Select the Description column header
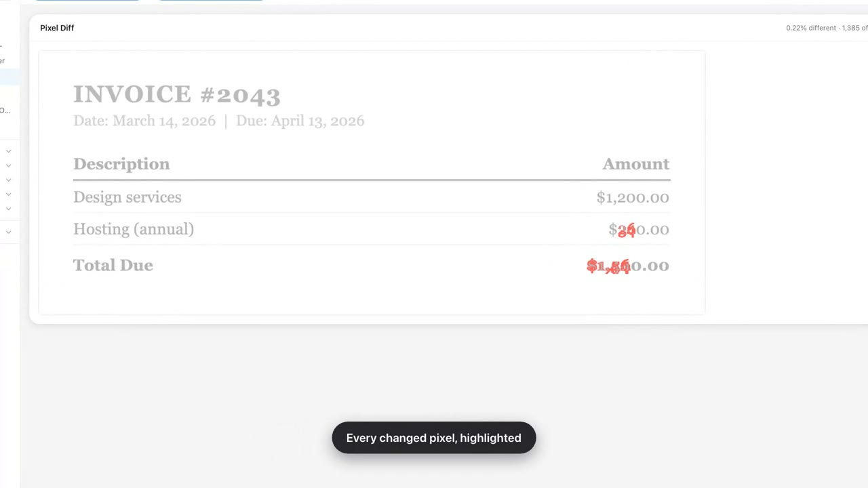 pyautogui.click(x=121, y=164)
